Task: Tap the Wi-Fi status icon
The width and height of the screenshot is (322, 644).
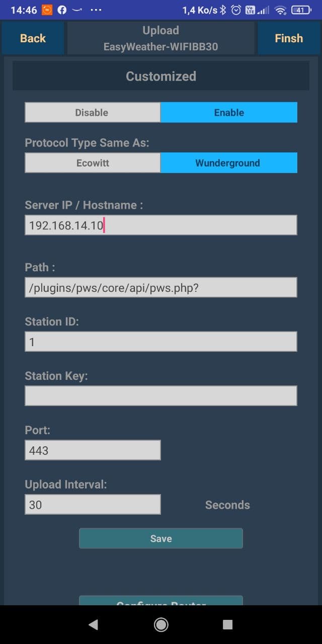Action: pos(280,10)
